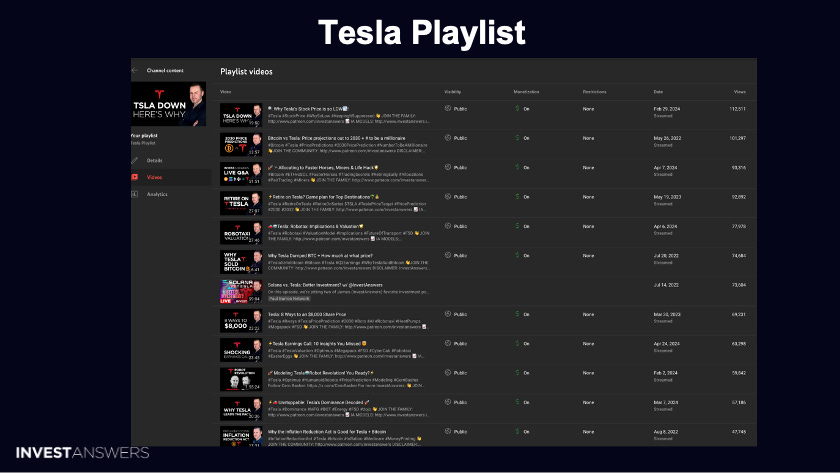The image size is (840, 473).
Task: Open 'Why Tesla Dumped BTC' video title
Action: (x=320, y=256)
